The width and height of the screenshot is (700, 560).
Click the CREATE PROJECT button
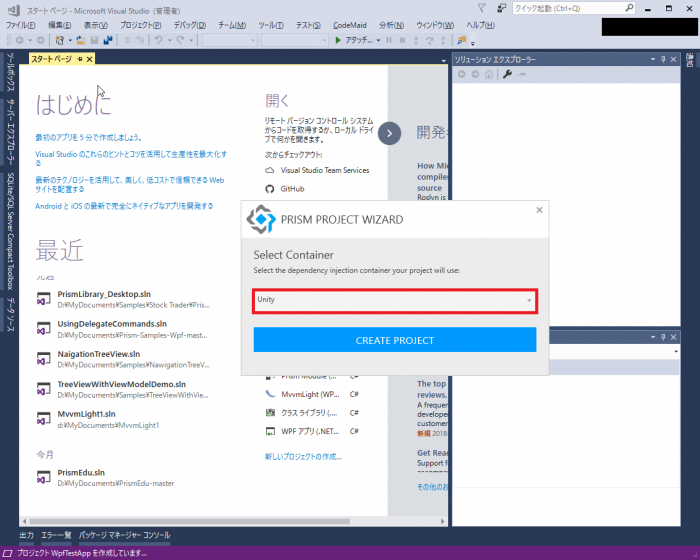coord(394,340)
